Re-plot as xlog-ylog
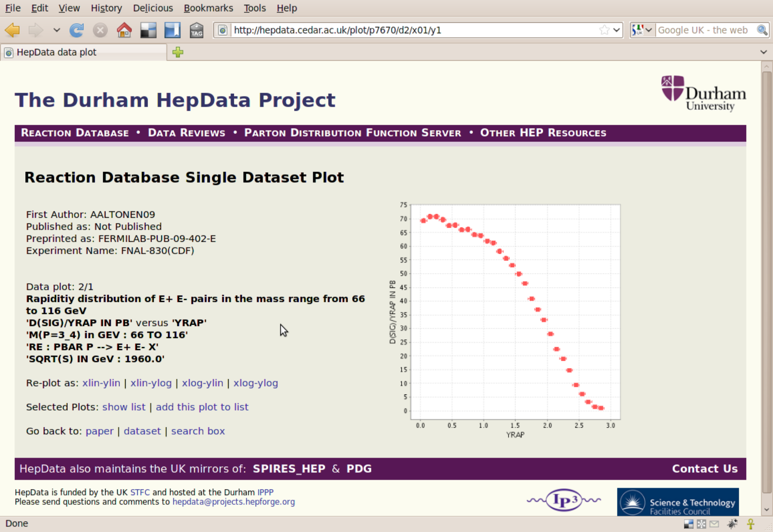The image size is (773, 532). click(x=256, y=383)
